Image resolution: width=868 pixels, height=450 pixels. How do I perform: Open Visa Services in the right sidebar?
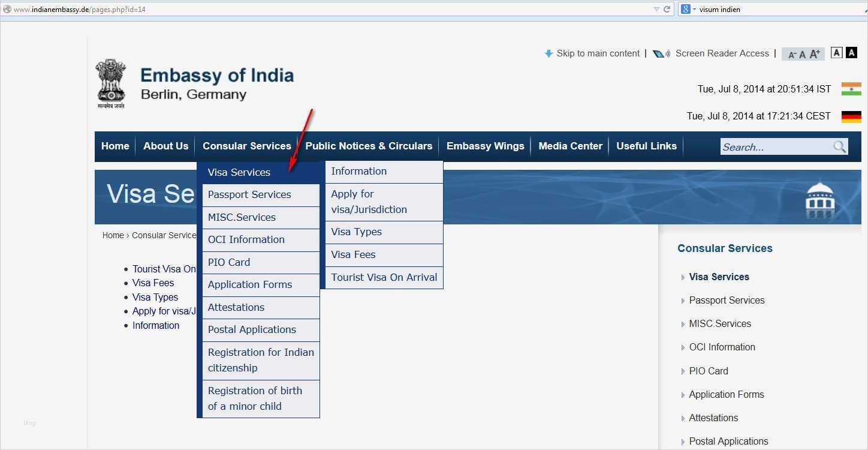point(719,277)
